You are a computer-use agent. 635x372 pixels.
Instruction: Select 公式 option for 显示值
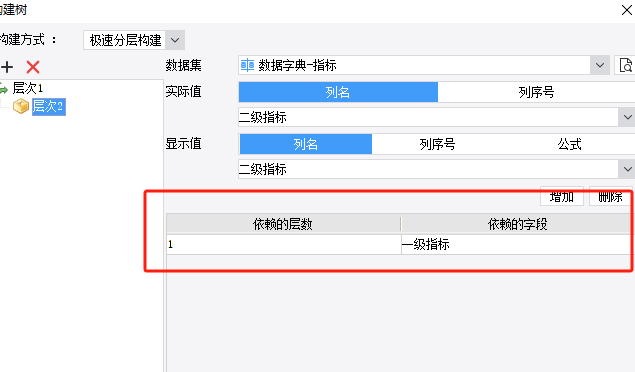pyautogui.click(x=569, y=144)
